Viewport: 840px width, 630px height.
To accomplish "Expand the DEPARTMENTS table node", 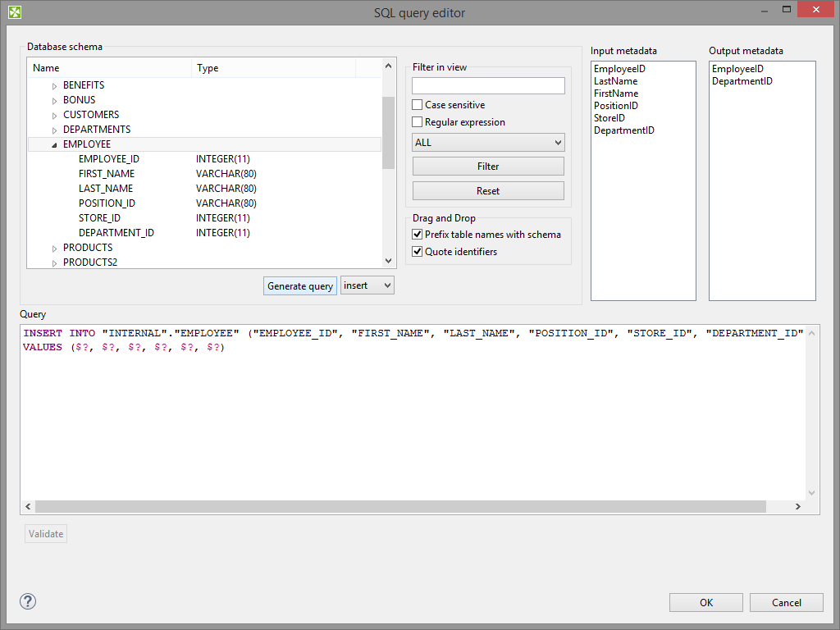I will [x=55, y=130].
